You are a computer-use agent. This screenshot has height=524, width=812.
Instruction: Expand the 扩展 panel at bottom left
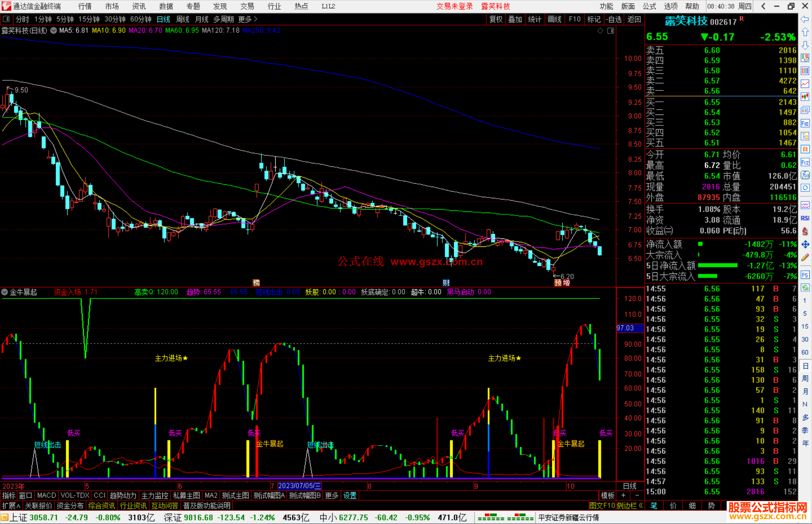click(x=11, y=506)
